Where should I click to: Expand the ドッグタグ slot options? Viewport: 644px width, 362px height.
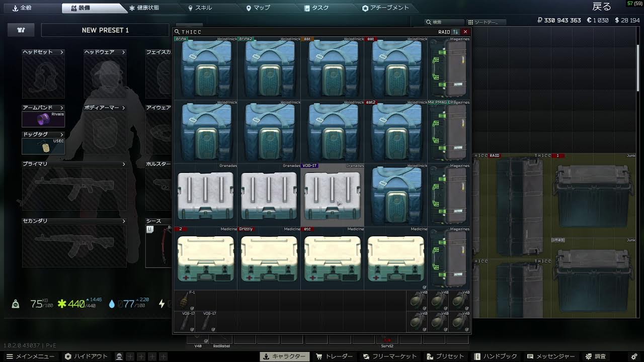tap(62, 135)
